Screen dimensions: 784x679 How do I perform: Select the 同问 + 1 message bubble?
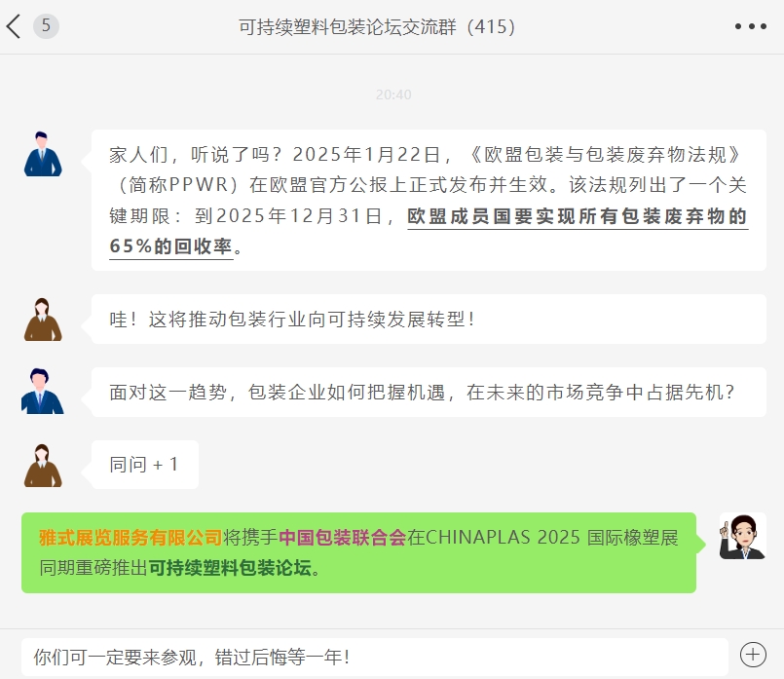tap(145, 465)
